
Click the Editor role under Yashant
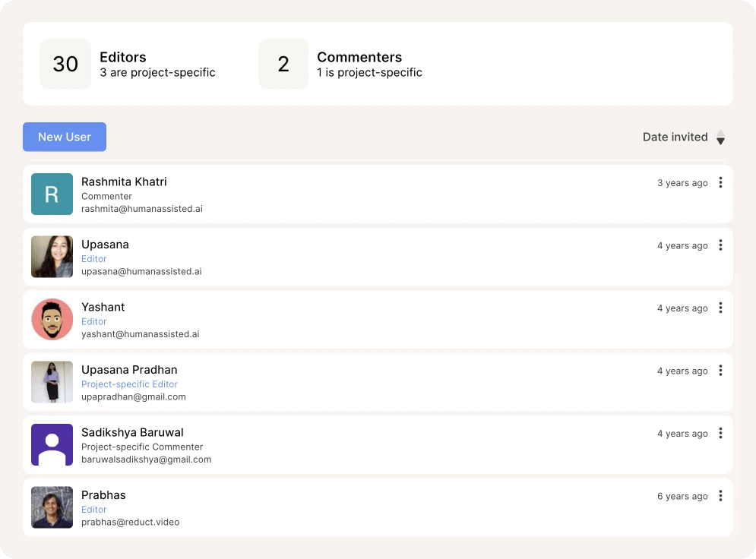tap(94, 321)
